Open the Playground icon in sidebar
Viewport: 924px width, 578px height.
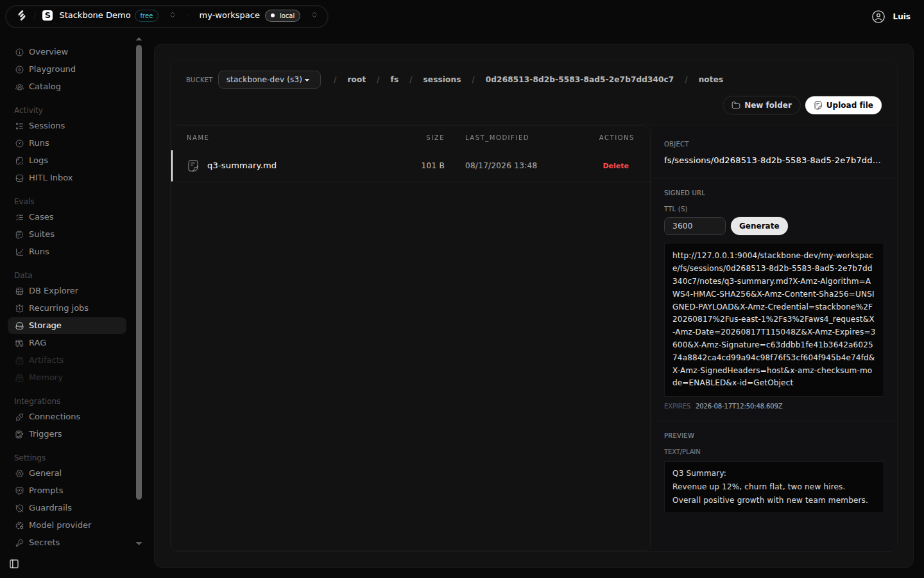(19, 69)
